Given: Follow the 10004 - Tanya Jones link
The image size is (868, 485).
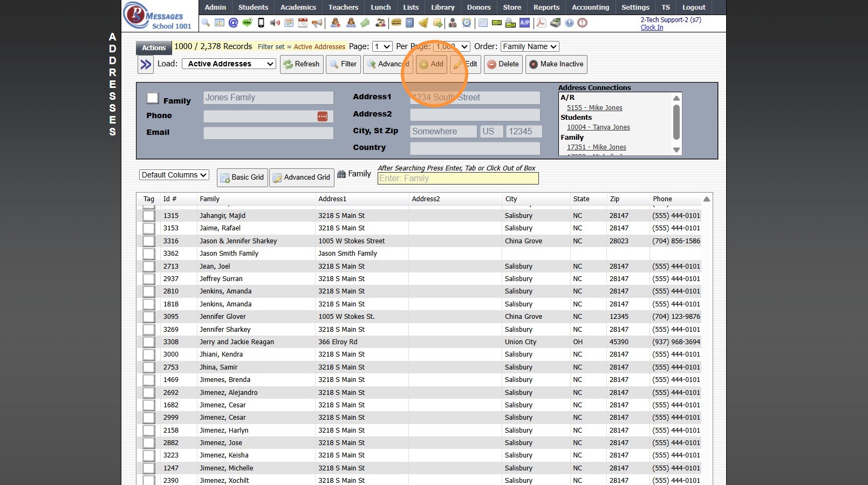Looking at the screenshot, I should click(598, 127).
